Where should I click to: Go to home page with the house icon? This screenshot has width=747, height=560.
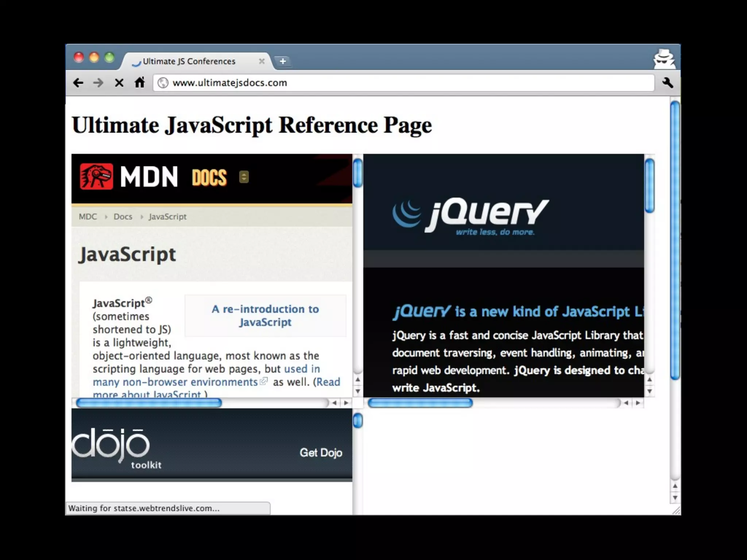pos(140,83)
